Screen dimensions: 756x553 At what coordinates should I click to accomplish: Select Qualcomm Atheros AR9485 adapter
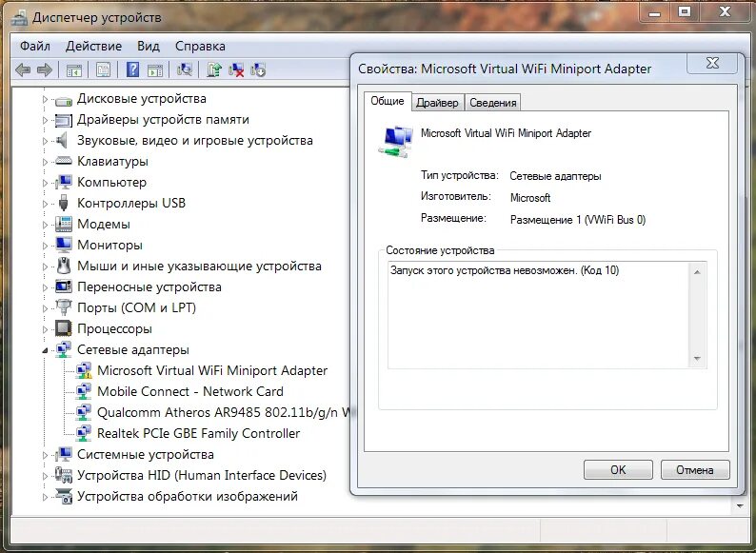(x=224, y=413)
